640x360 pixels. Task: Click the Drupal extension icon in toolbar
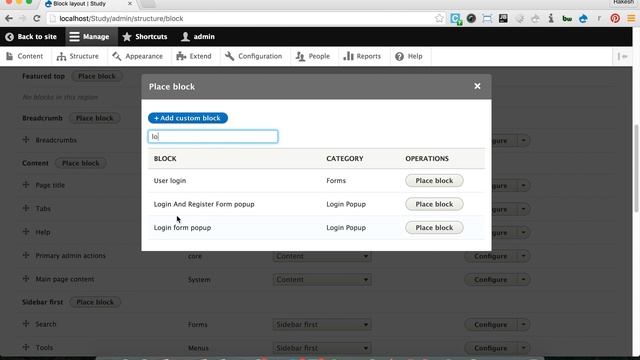pyautogui.click(x=583, y=18)
